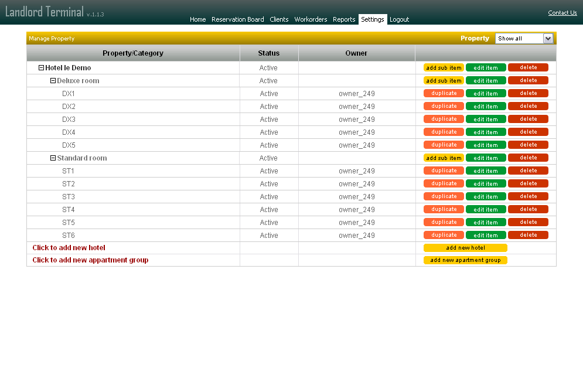Click 'add sub item' for Hotel le Demo
The image size is (583, 392).
click(444, 67)
